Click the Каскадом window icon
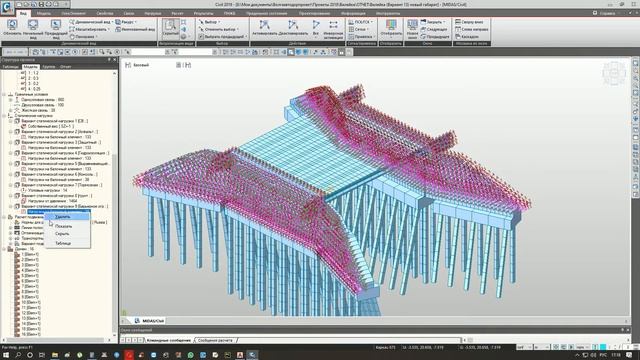 click(467, 37)
